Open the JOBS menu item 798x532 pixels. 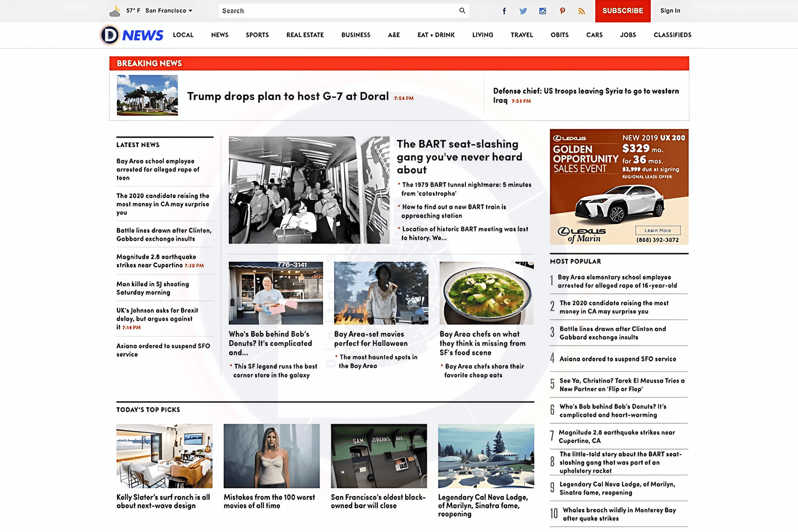pos(628,35)
